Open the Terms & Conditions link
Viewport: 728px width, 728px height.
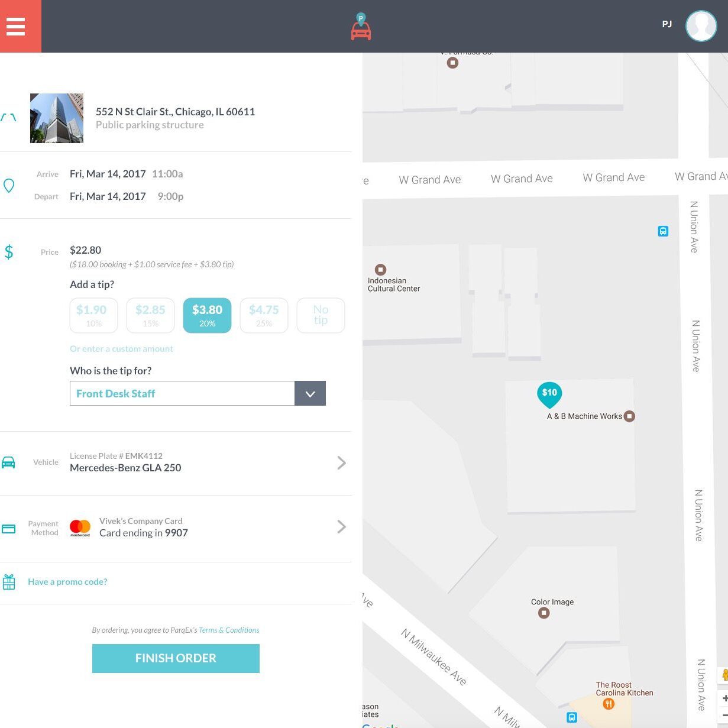pos(229,630)
